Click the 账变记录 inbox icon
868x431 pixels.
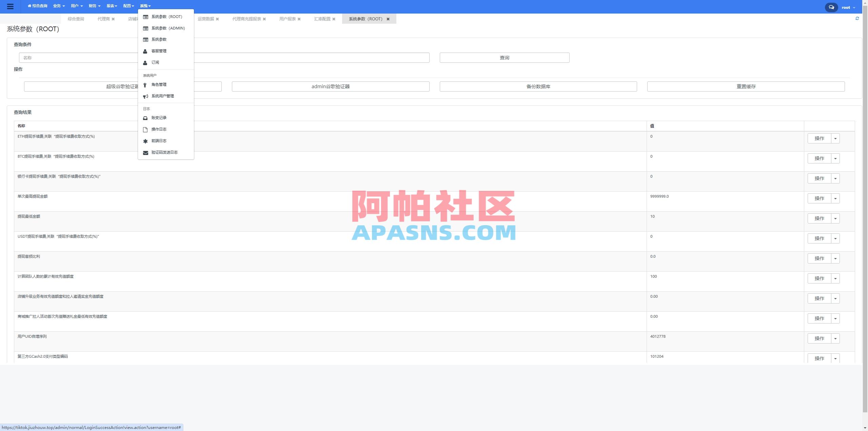[145, 118]
